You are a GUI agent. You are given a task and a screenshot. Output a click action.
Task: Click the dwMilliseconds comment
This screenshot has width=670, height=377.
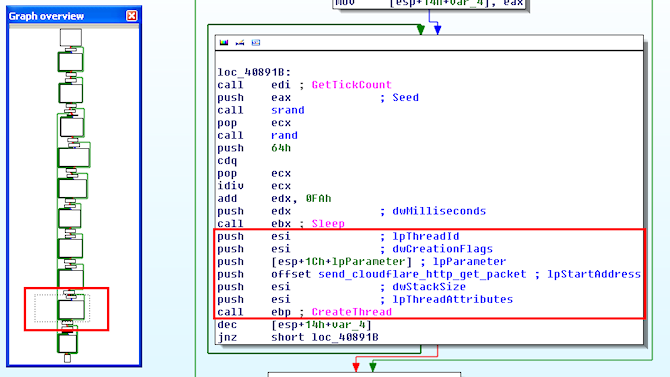point(439,211)
